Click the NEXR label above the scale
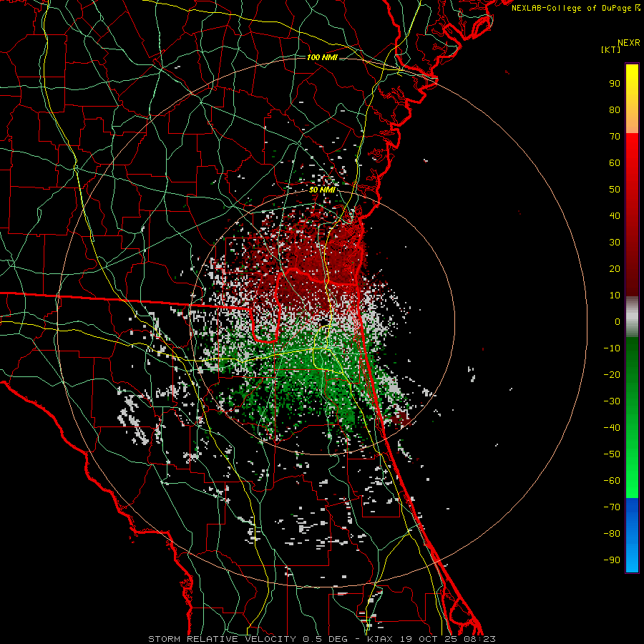The width and height of the screenshot is (644, 644). point(628,43)
